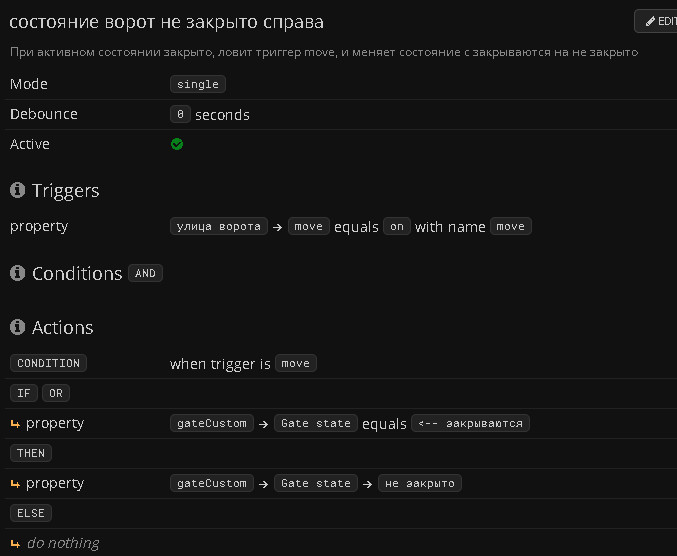
Task: Click the ELSE block label
Action: pos(31,513)
